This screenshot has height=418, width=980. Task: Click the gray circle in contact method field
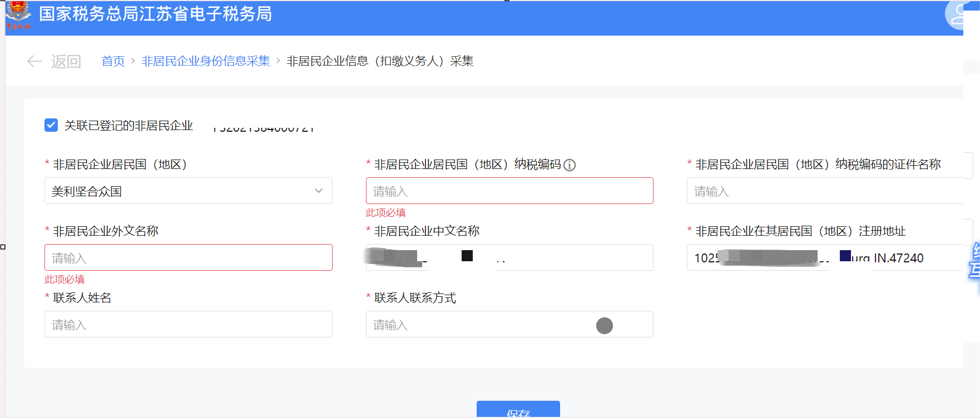coord(604,326)
